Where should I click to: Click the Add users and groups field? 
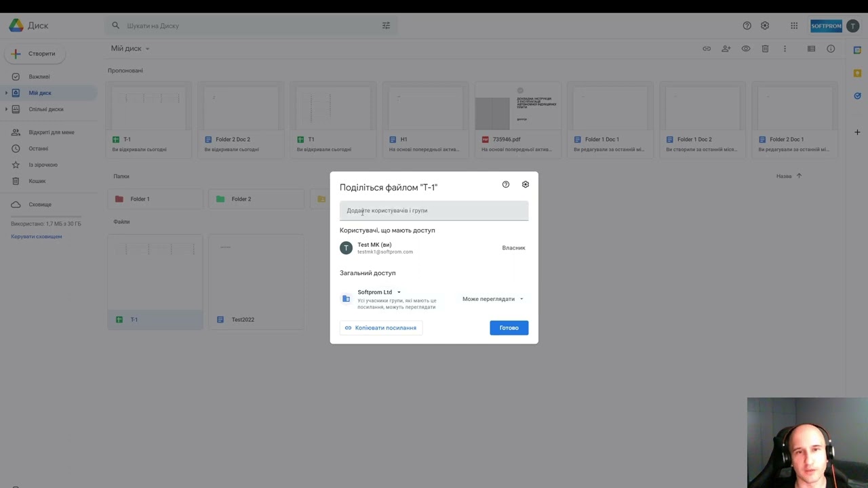tap(434, 211)
